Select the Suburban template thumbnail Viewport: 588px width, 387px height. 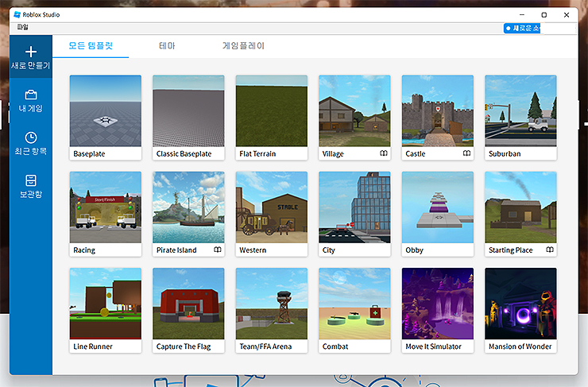(x=520, y=110)
